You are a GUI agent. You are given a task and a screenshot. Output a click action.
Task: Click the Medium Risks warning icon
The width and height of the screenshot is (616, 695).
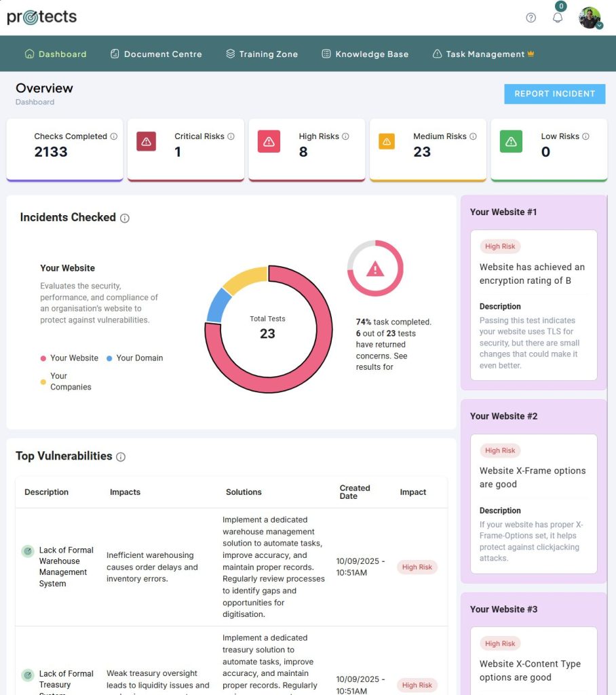tap(387, 141)
